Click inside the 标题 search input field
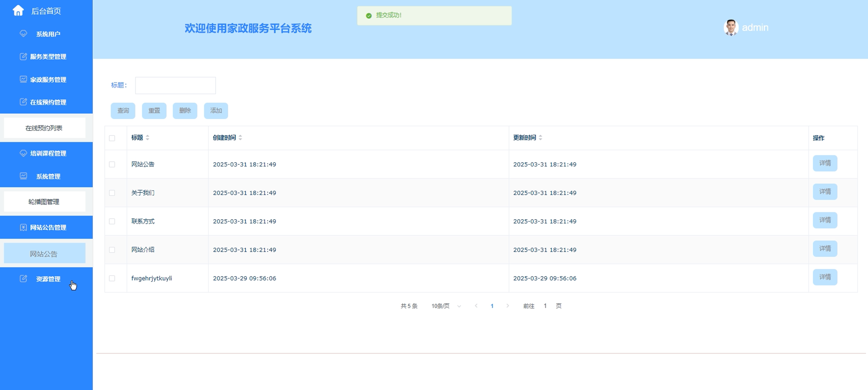868x390 pixels. point(175,85)
